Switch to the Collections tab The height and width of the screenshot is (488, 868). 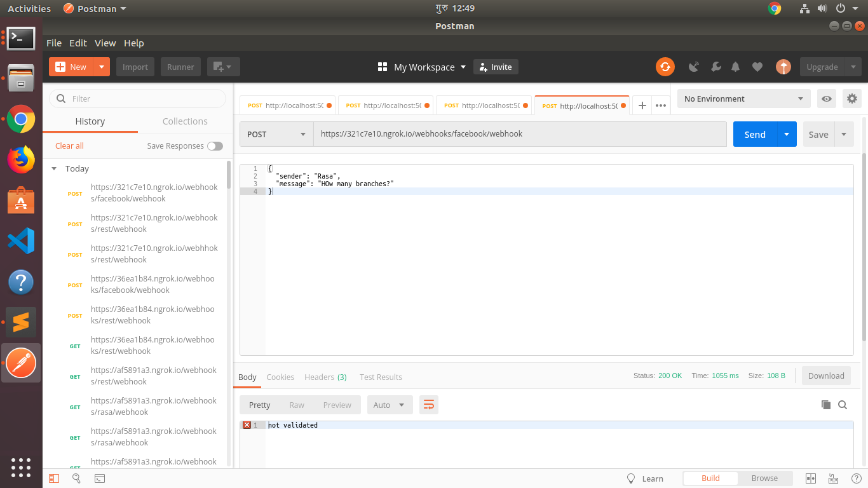[x=184, y=121]
